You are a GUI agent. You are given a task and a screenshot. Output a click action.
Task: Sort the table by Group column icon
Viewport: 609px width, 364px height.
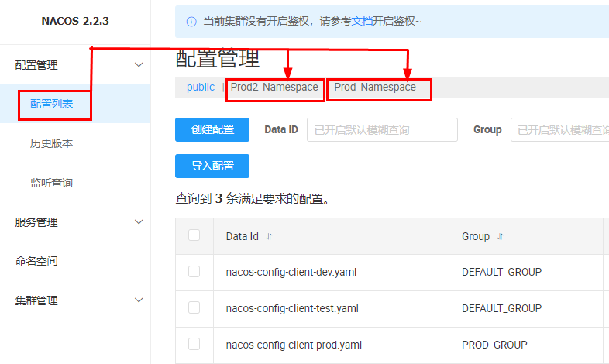click(x=501, y=236)
